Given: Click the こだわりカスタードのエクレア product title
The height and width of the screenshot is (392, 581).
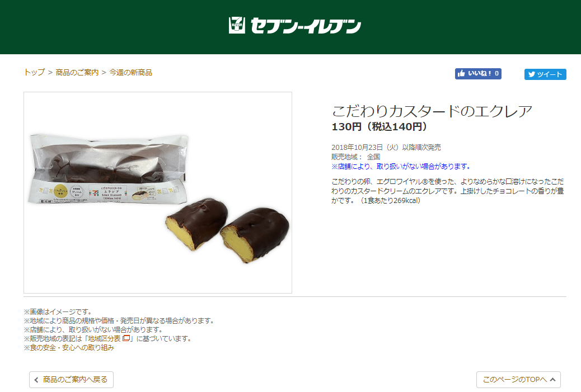Looking at the screenshot, I should 432,111.
